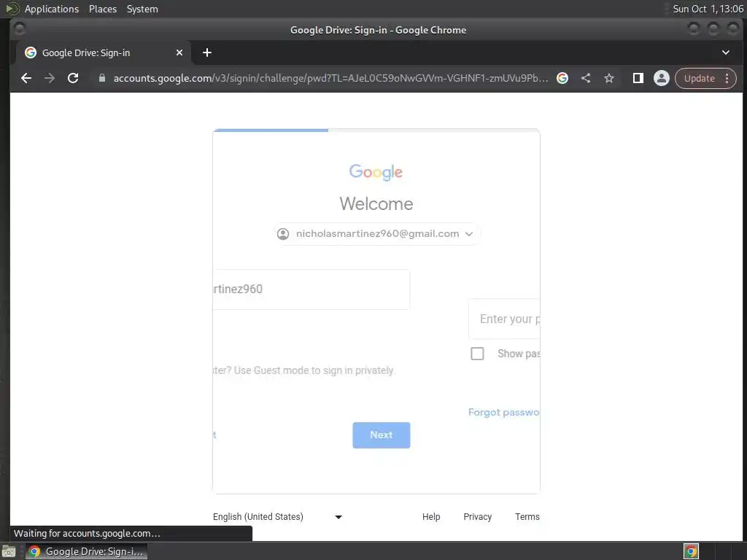Screen dimensions: 747x560
Task: Click the email field showing rtinez960
Action: pos(311,289)
